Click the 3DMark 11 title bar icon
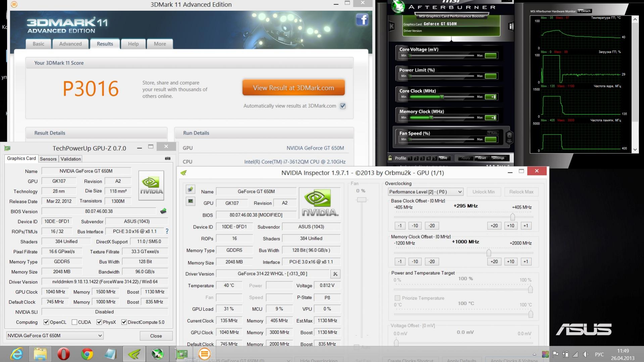This screenshot has width=644, height=362. click(x=14, y=4)
